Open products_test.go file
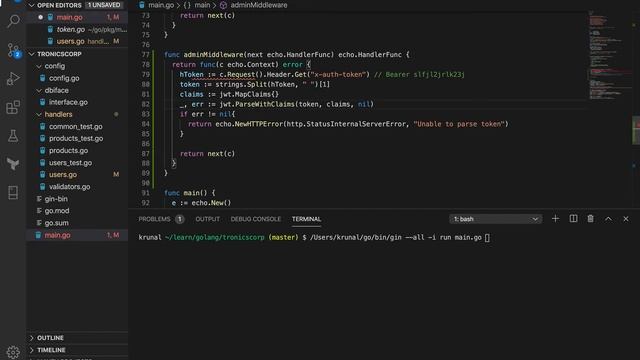This screenshot has height=360, width=640. (76, 138)
